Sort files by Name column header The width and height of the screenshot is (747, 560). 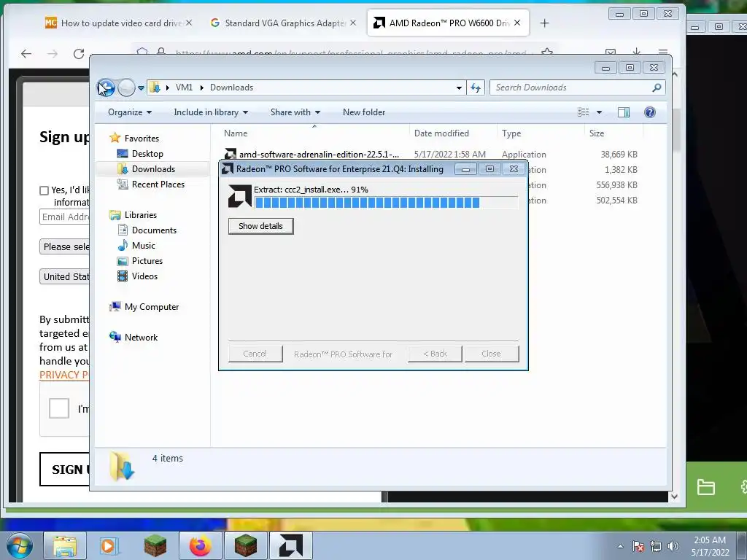[314, 133]
